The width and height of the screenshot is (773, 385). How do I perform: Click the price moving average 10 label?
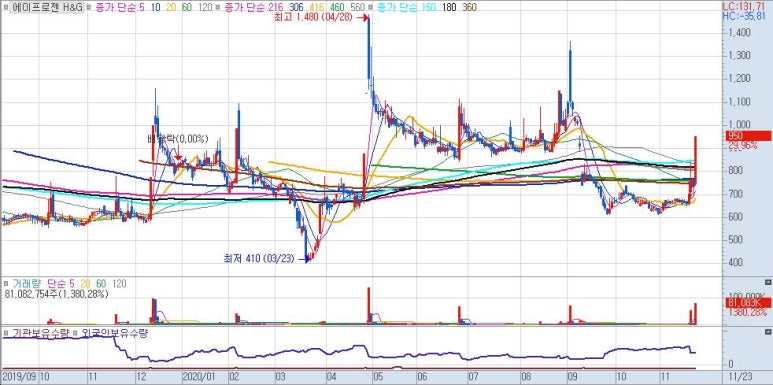click(x=156, y=7)
